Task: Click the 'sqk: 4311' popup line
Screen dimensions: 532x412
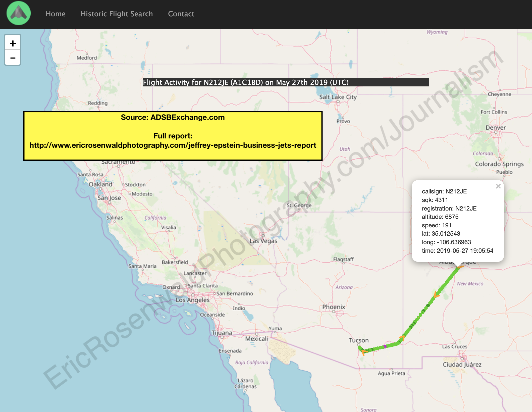Action: (x=435, y=200)
